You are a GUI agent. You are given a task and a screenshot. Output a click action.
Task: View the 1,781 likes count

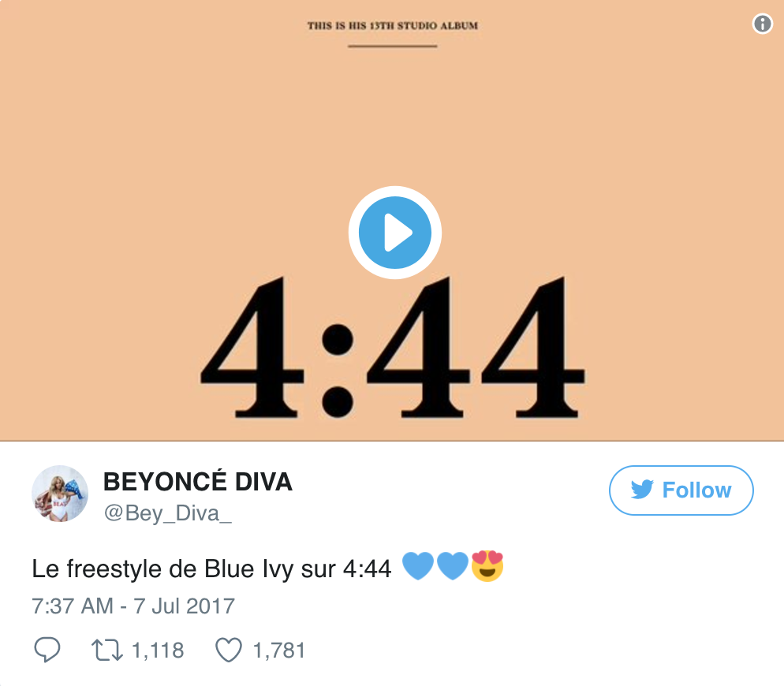279,651
